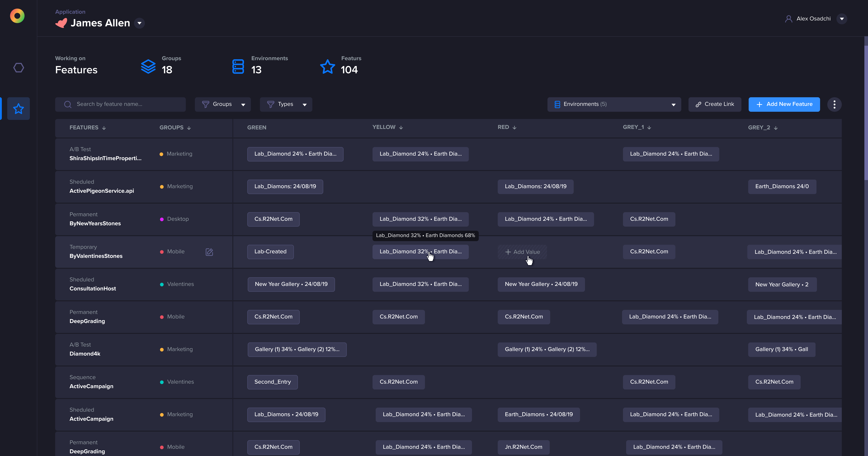The height and width of the screenshot is (456, 868).
Task: Click the Groups layers stack icon
Action: (x=148, y=66)
